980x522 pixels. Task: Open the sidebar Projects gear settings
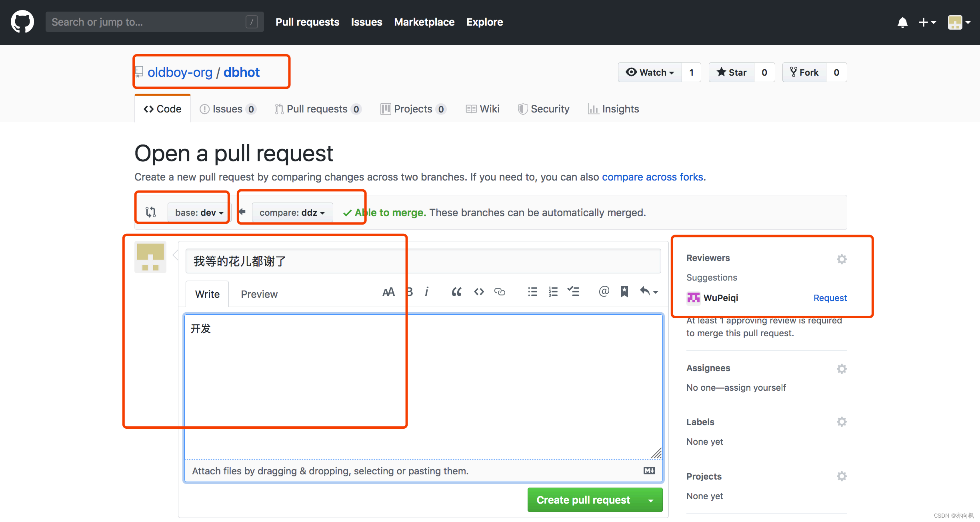point(842,476)
